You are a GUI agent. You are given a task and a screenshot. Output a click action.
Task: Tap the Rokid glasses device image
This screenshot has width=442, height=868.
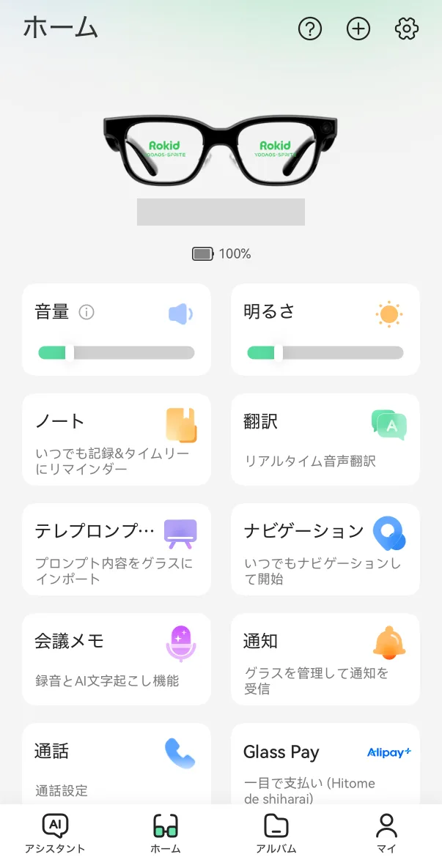pyautogui.click(x=221, y=150)
